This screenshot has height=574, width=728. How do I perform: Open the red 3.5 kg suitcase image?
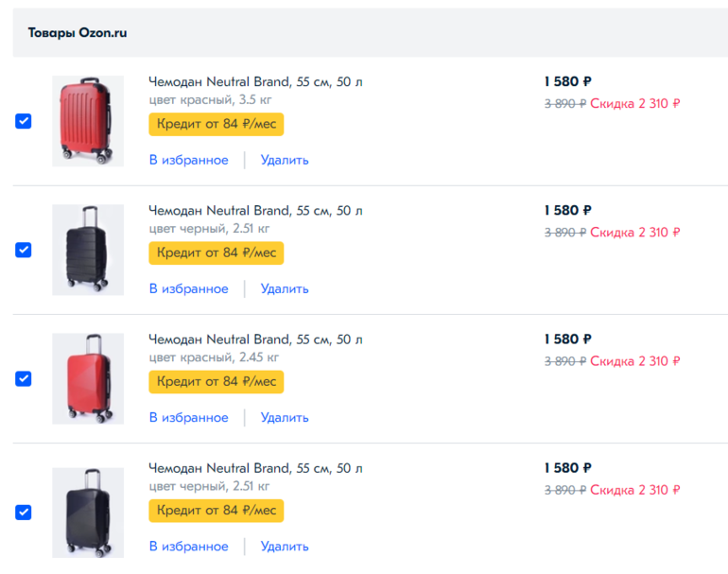pyautogui.click(x=87, y=121)
